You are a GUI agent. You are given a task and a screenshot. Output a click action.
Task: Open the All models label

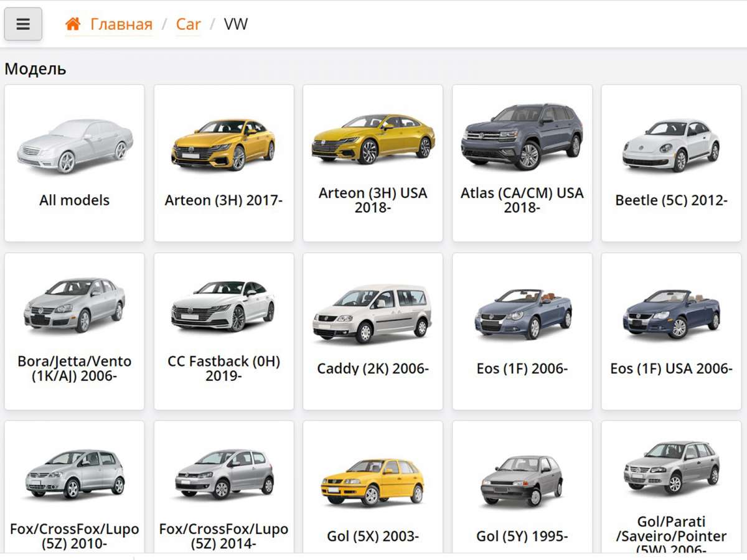74,200
